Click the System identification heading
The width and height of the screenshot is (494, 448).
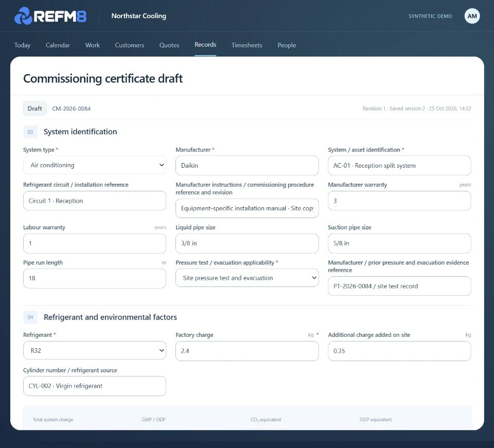point(80,132)
